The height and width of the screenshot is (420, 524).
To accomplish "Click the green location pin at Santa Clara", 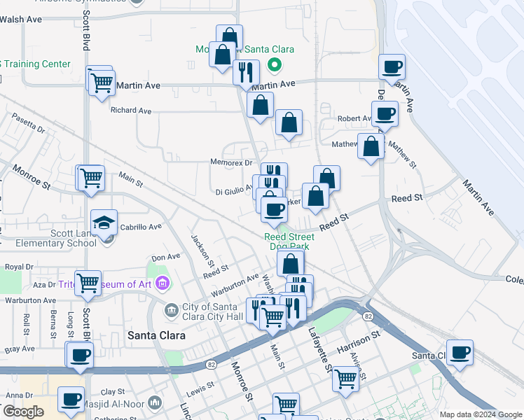I will coord(275,64).
